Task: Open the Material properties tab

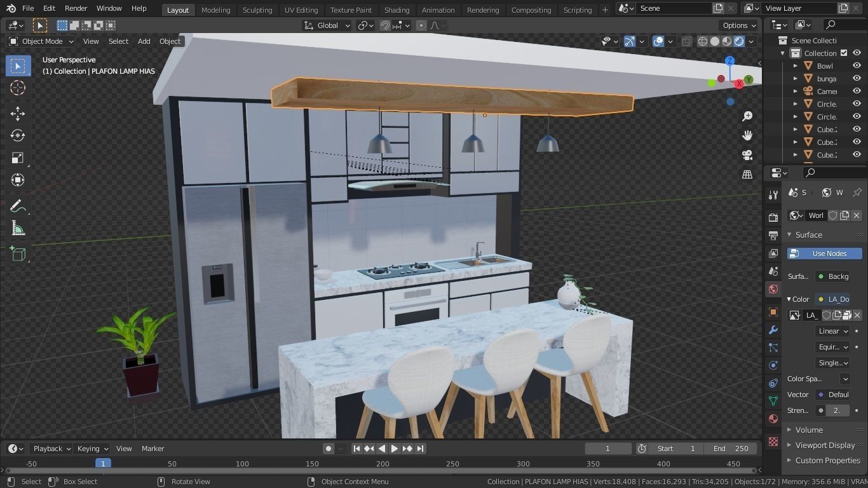Action: (x=773, y=419)
